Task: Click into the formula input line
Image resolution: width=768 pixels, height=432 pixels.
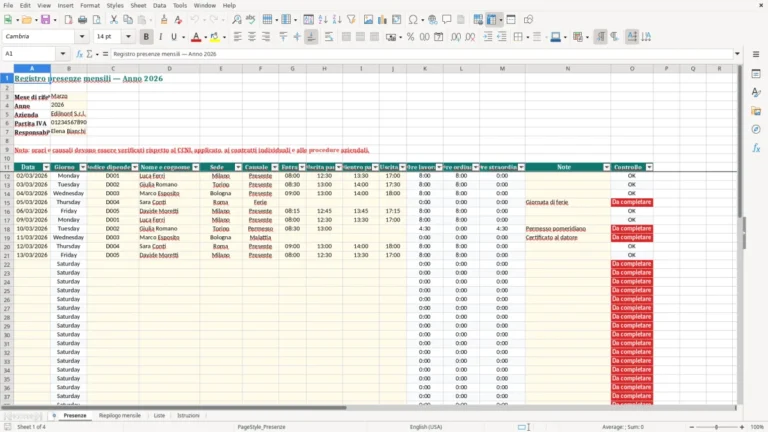Action: point(421,54)
